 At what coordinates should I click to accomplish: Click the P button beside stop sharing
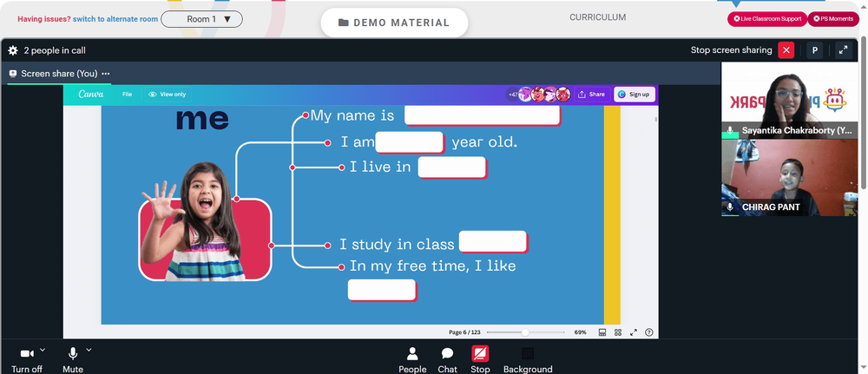pyautogui.click(x=814, y=50)
